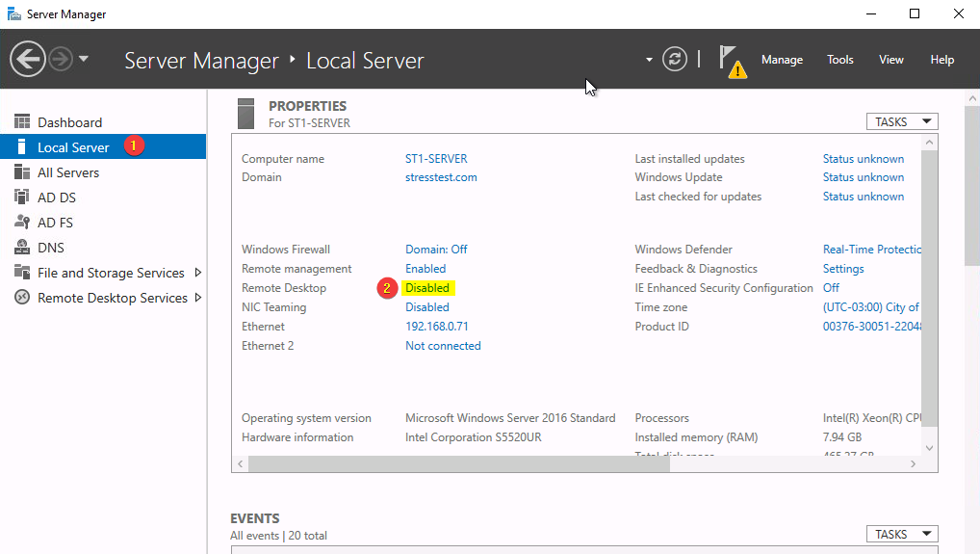Open the Help menu
Image resolution: width=980 pixels, height=554 pixels.
click(941, 60)
